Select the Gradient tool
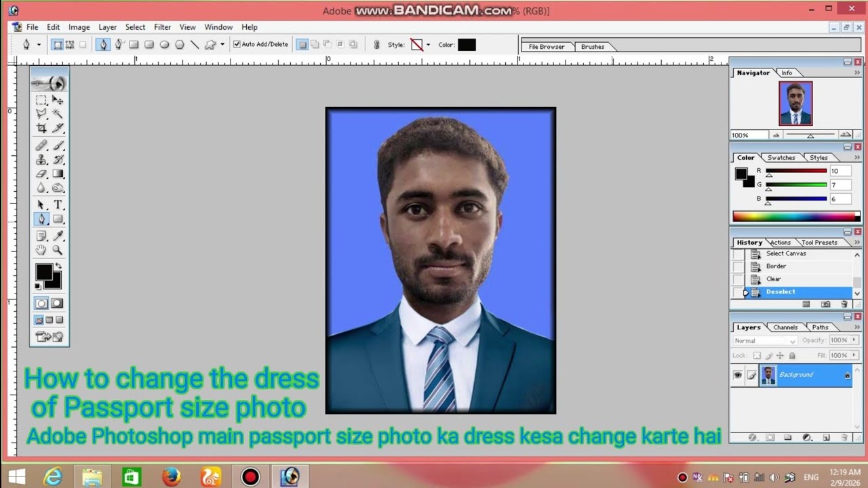 point(58,174)
